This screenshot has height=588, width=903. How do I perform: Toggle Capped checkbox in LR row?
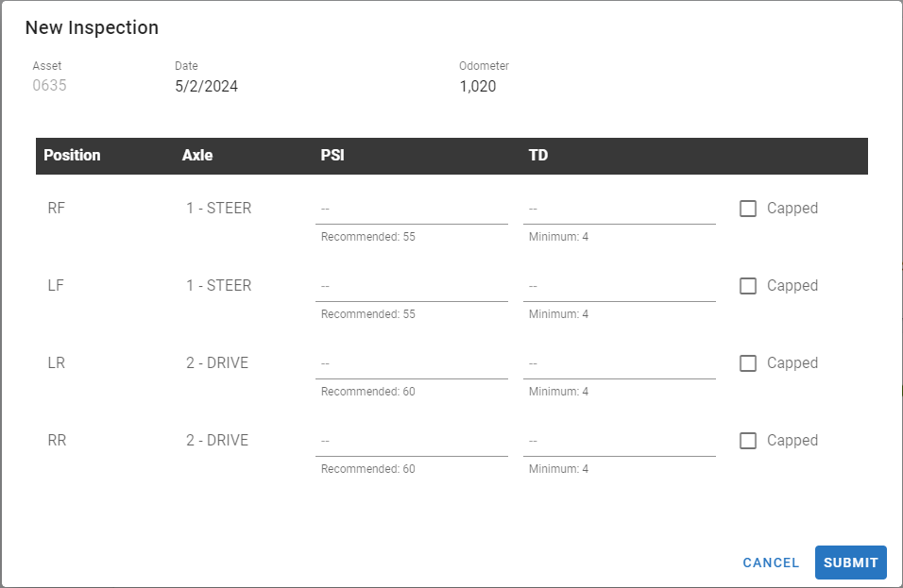click(748, 363)
